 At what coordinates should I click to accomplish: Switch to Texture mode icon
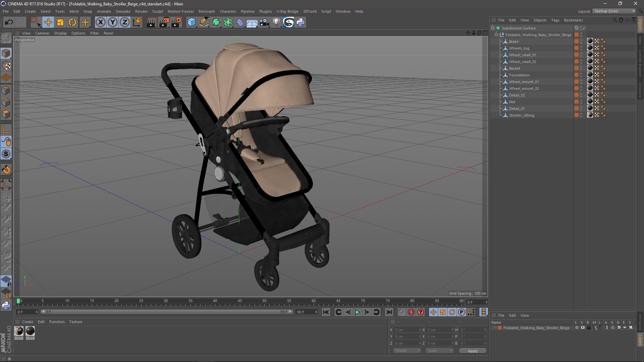(x=6, y=66)
